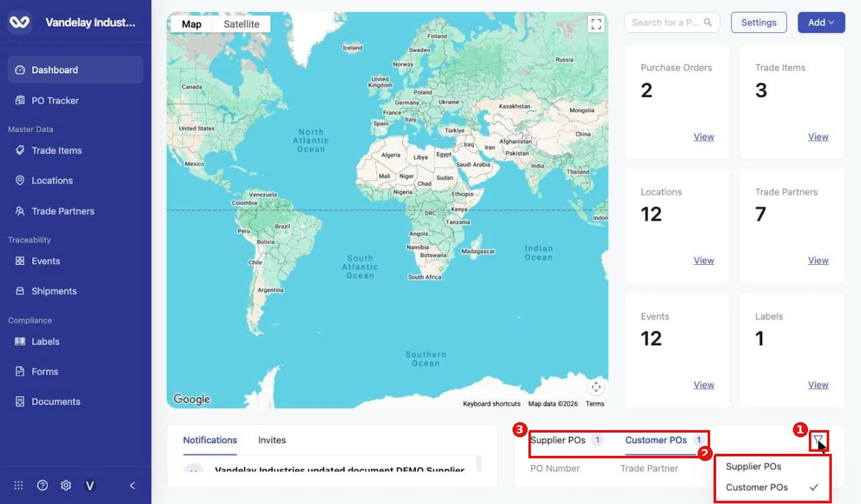Click the PO Number column header
This screenshot has height=504, width=861.
[x=554, y=469]
